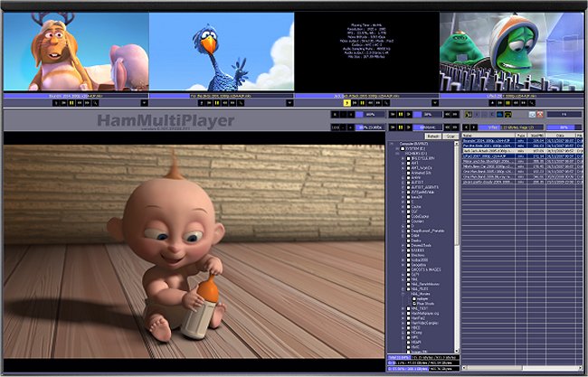Select the Pixar Shorts radio button
This screenshot has height=377, width=588.
(x=414, y=304)
